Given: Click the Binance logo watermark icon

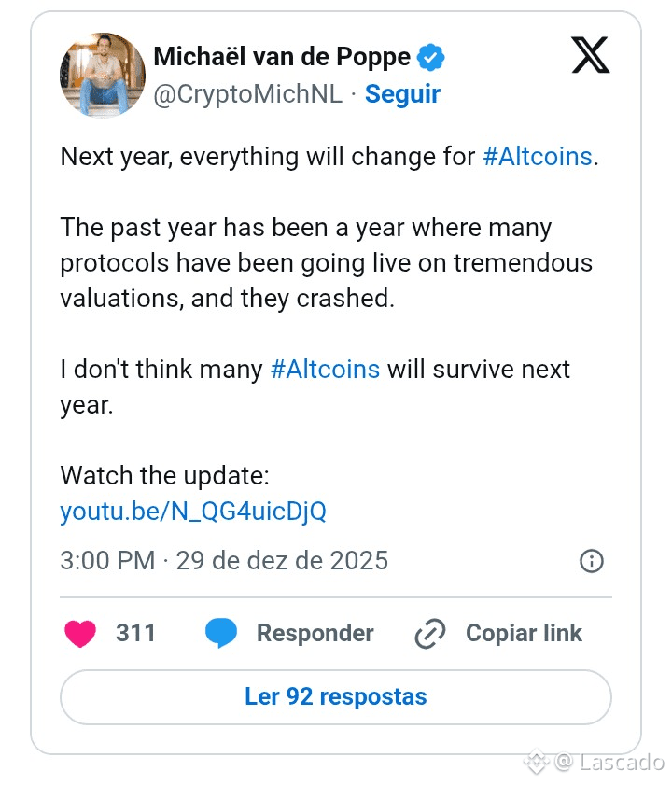Looking at the screenshot, I should pos(536,762).
